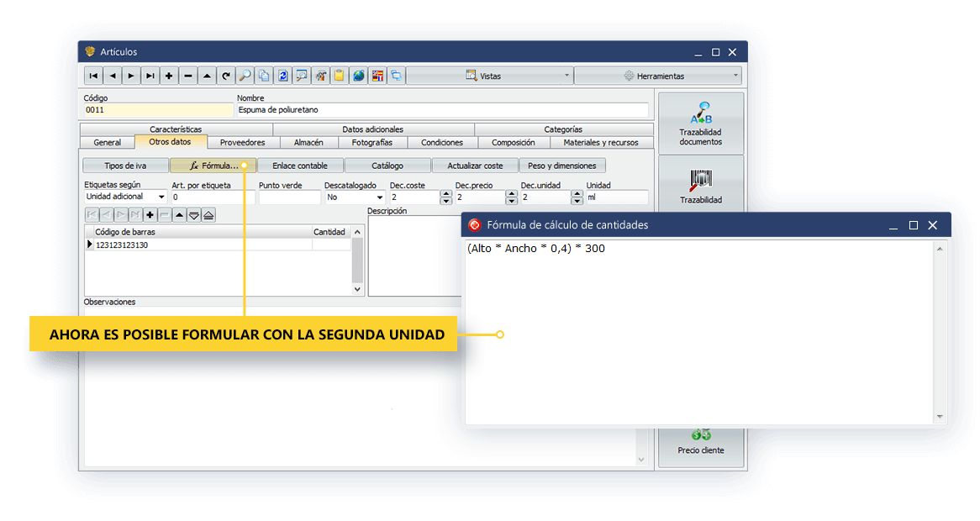Expand the Herramientas dropdown menu
The width and height of the screenshot is (980, 521).
tap(658, 76)
